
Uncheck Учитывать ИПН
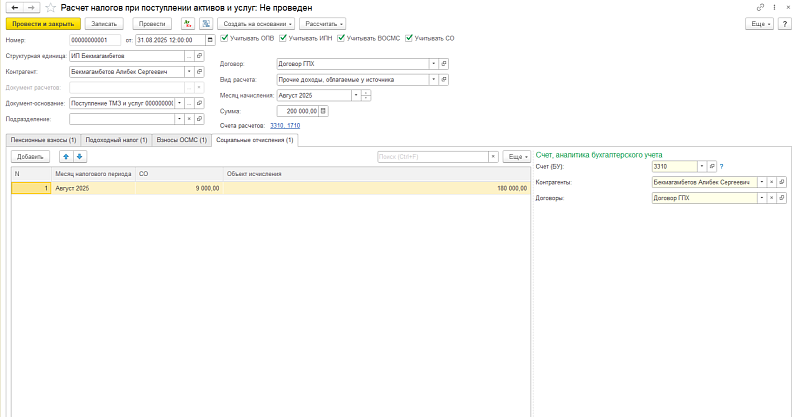(x=282, y=39)
